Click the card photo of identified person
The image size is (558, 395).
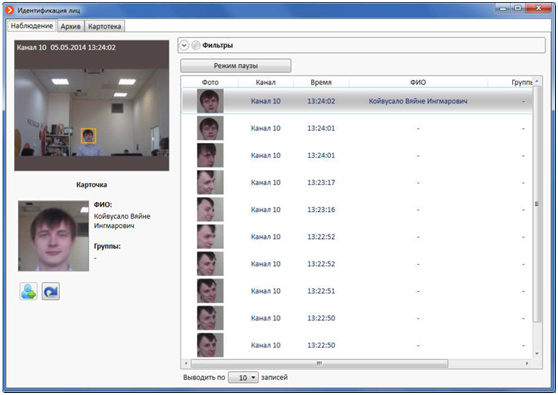click(x=53, y=236)
